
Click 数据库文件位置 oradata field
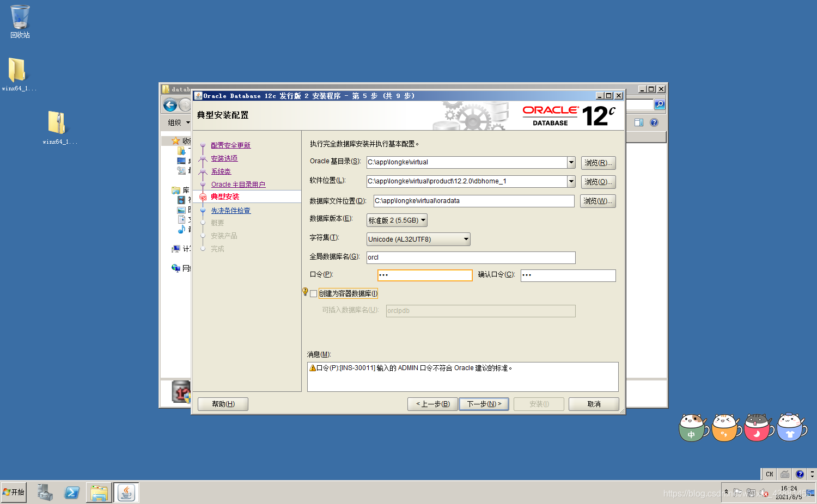pyautogui.click(x=474, y=201)
